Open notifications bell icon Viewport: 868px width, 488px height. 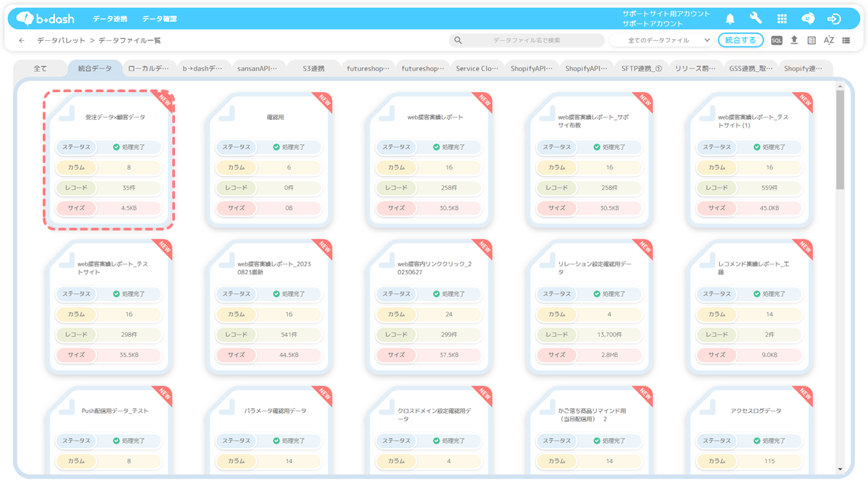(x=730, y=19)
